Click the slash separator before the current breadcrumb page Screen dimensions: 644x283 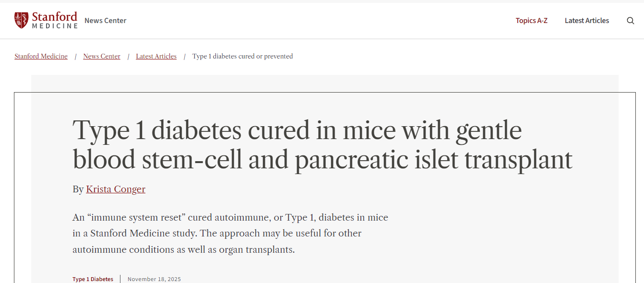click(185, 57)
